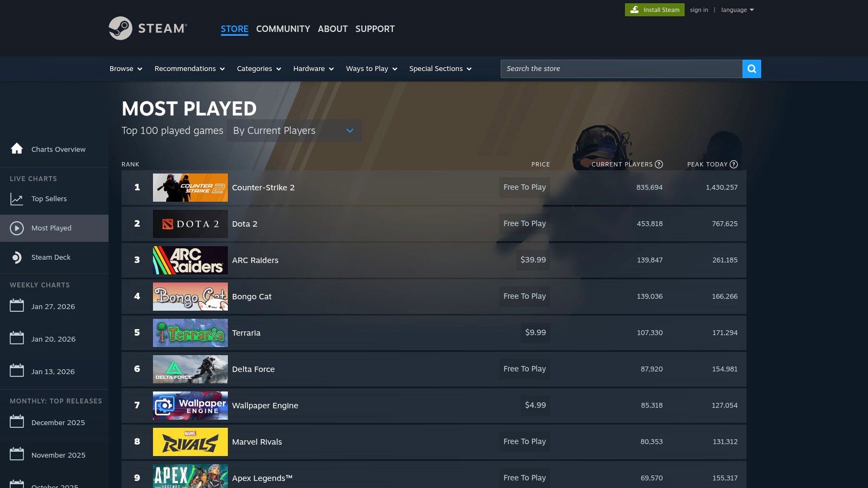
Task: Select the Top Sellers chart icon
Action: click(x=16, y=198)
